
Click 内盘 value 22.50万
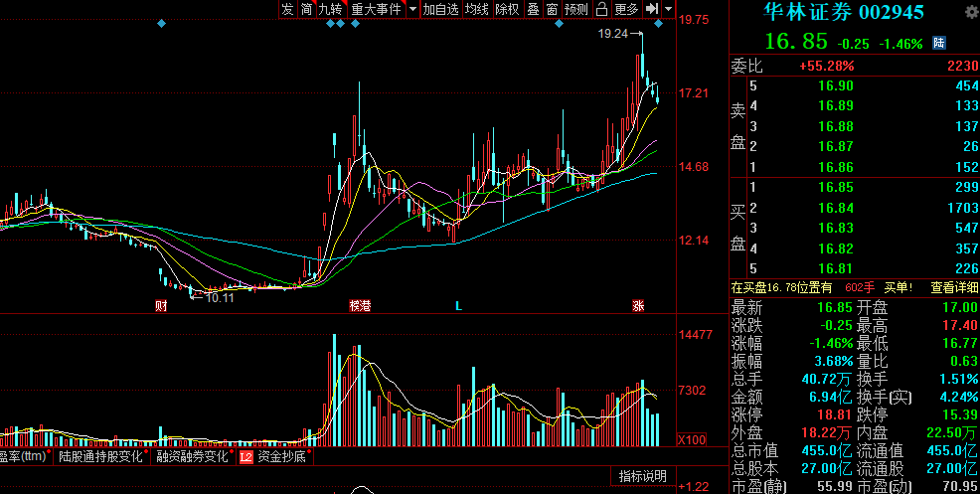click(952, 432)
